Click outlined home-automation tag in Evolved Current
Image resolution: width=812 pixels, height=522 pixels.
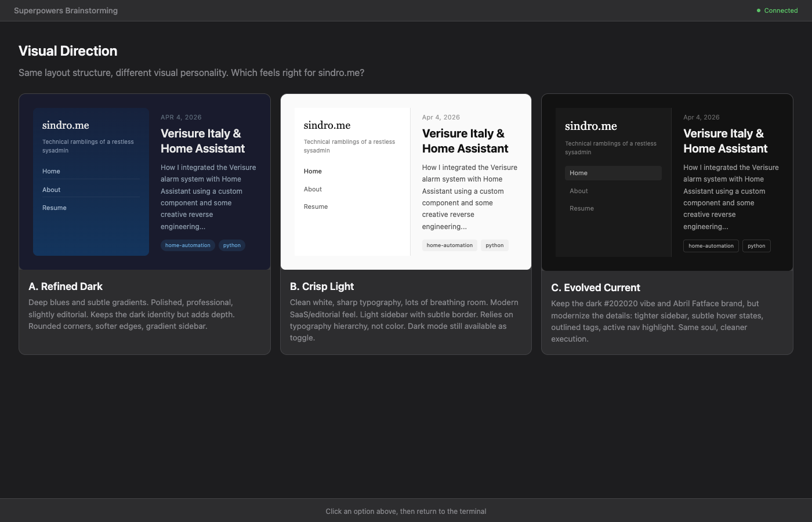pos(710,246)
